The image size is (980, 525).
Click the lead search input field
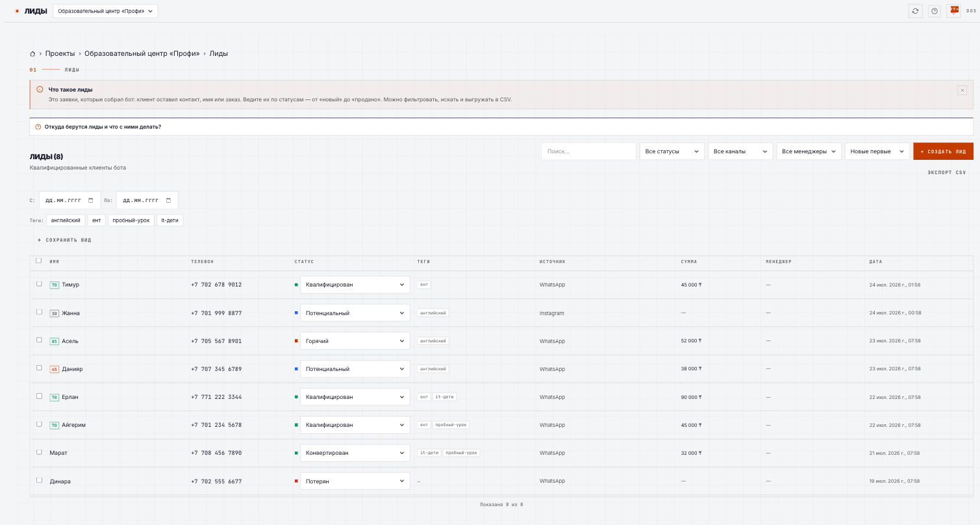tap(588, 151)
